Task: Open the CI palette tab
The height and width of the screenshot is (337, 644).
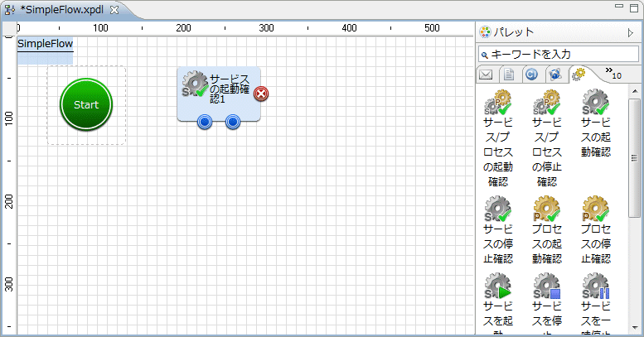Action: (x=531, y=75)
